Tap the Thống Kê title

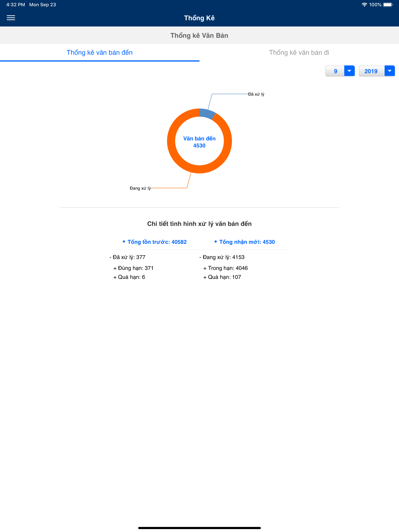(199, 18)
